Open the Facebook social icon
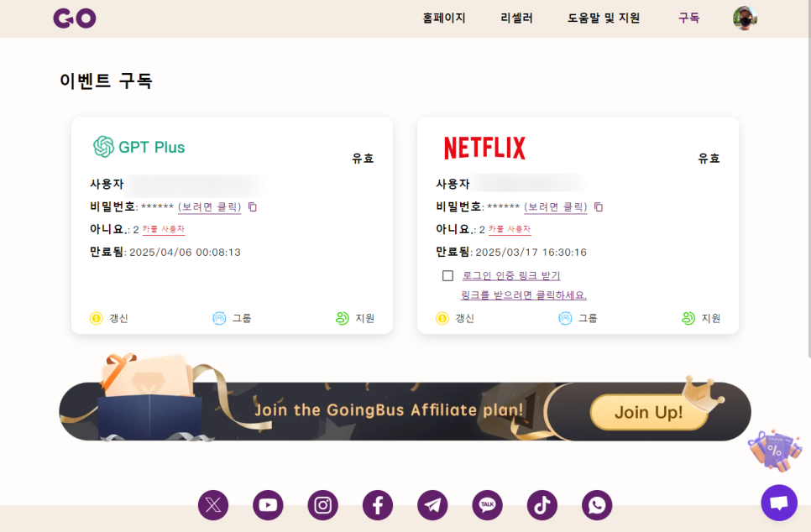The height and width of the screenshot is (532, 811). 378,505
